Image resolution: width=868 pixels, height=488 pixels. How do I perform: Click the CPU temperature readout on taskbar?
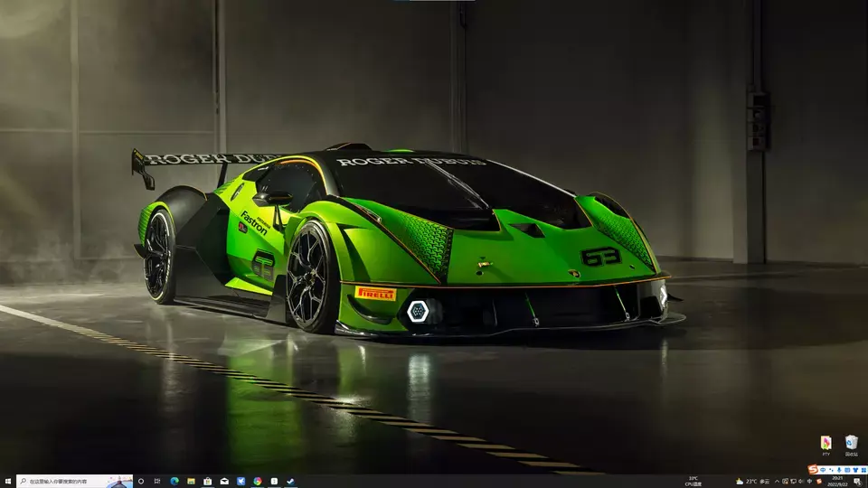click(693, 482)
